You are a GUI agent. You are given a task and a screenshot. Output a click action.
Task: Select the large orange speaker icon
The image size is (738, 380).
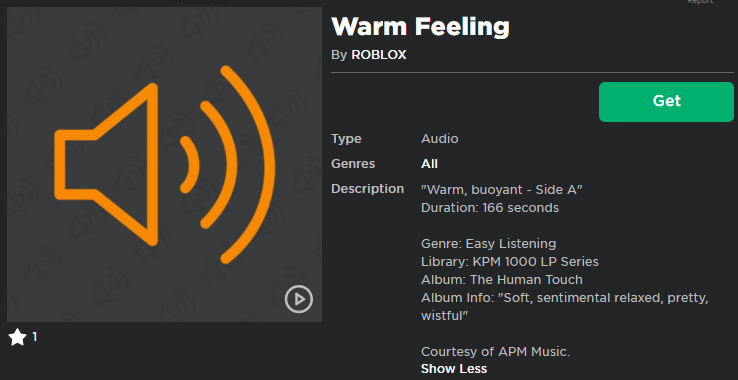point(164,164)
